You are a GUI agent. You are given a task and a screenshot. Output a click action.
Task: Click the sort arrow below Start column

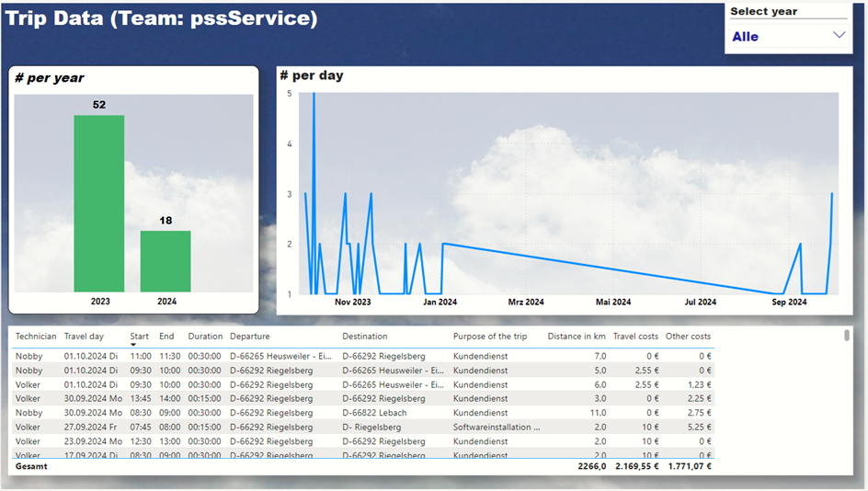pyautogui.click(x=133, y=346)
